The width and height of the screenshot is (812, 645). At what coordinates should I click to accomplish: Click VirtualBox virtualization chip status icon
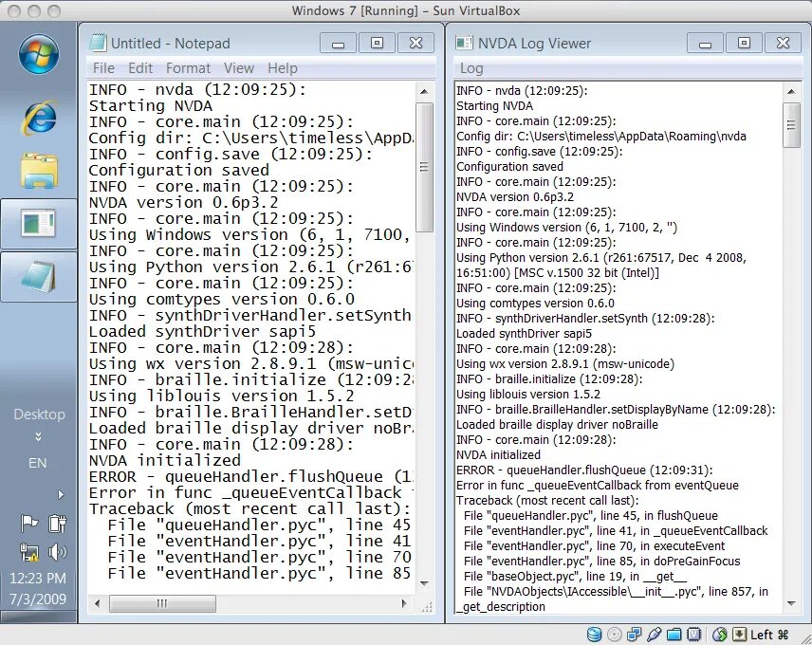coord(694,635)
